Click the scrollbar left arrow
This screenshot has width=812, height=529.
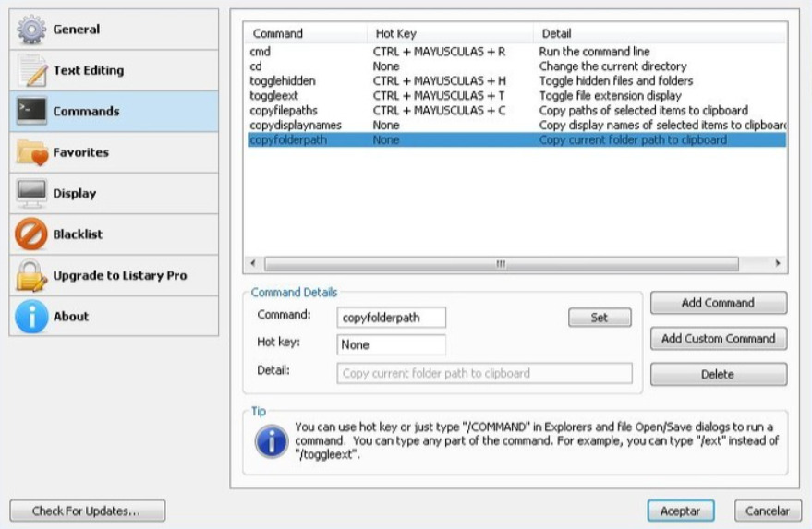[x=253, y=263]
